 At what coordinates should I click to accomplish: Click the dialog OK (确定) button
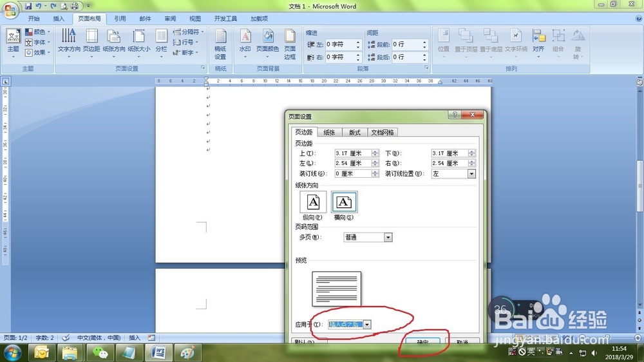[x=422, y=342]
